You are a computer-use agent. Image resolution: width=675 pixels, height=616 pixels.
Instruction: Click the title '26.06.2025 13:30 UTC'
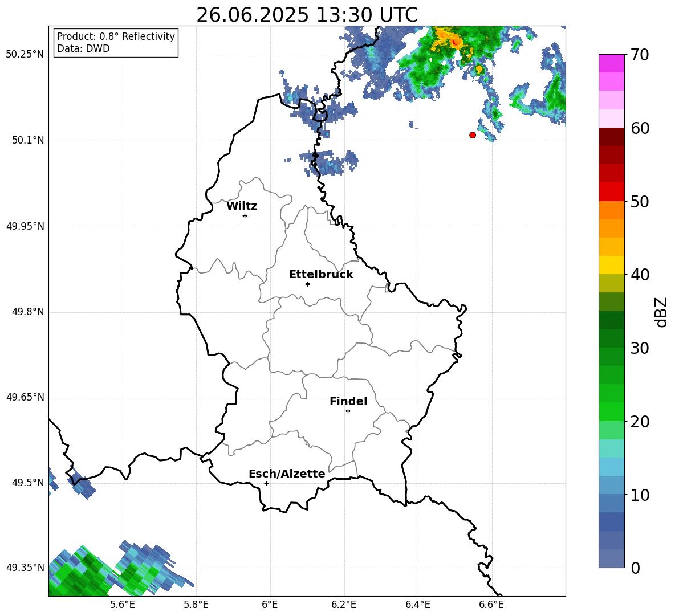pos(307,15)
